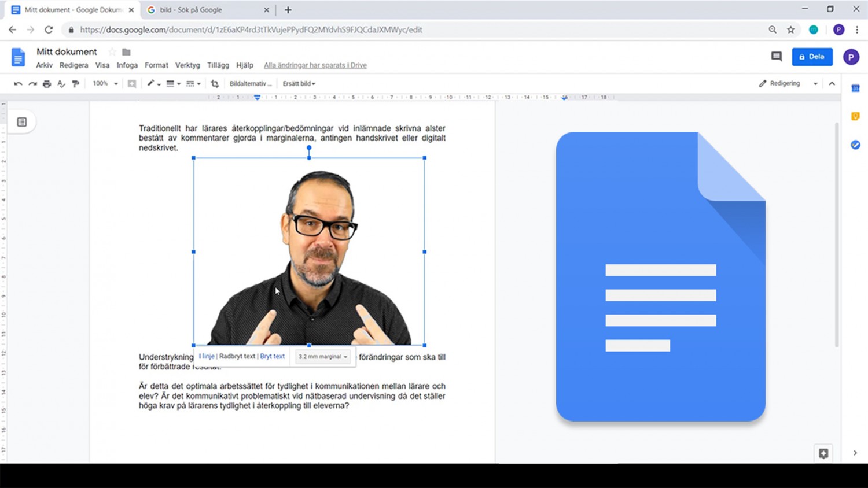Click the Print icon
The height and width of the screenshot is (488, 868).
47,83
